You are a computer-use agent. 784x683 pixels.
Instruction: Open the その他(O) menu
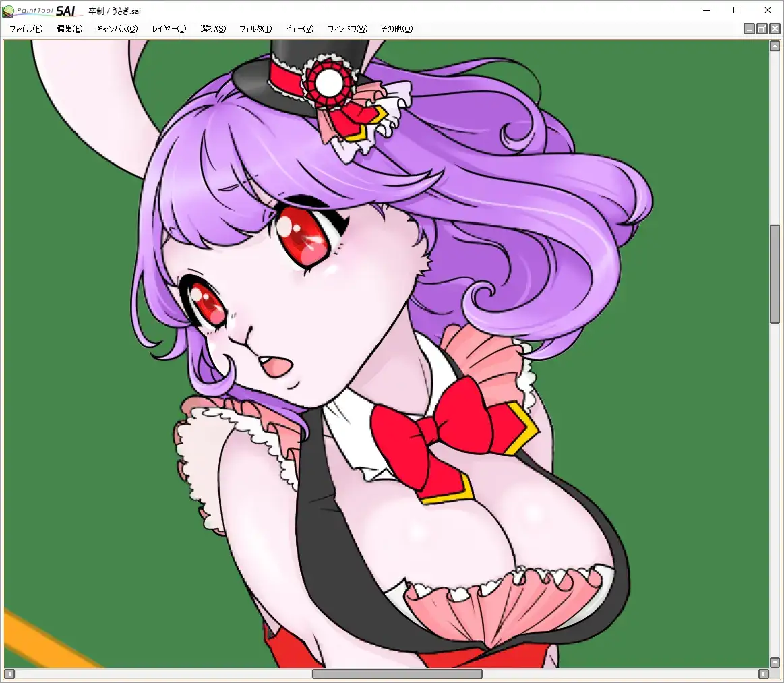pyautogui.click(x=397, y=29)
